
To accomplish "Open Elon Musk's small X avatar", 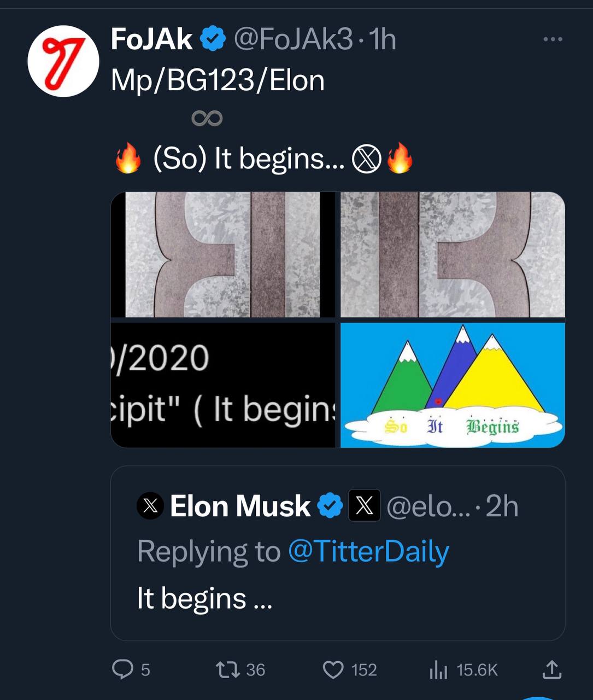I will [150, 506].
